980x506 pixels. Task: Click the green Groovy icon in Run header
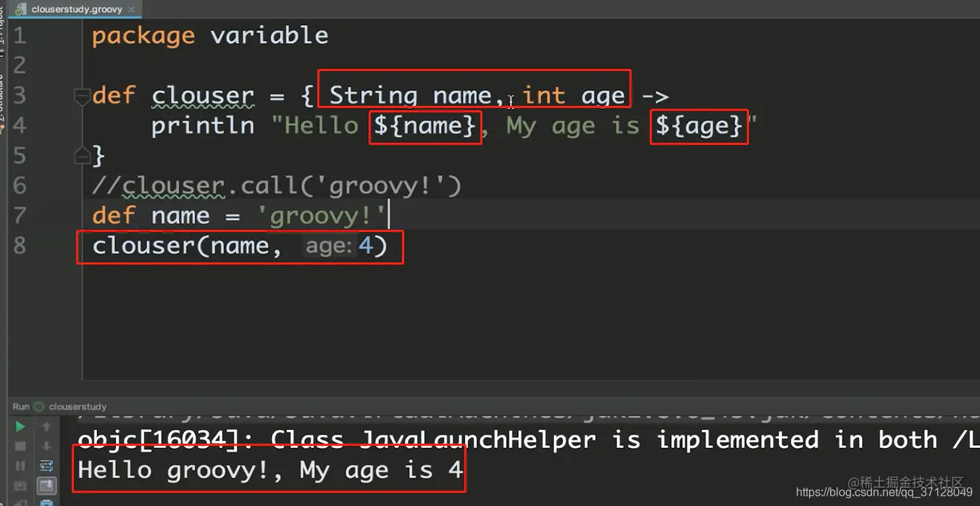click(x=38, y=407)
